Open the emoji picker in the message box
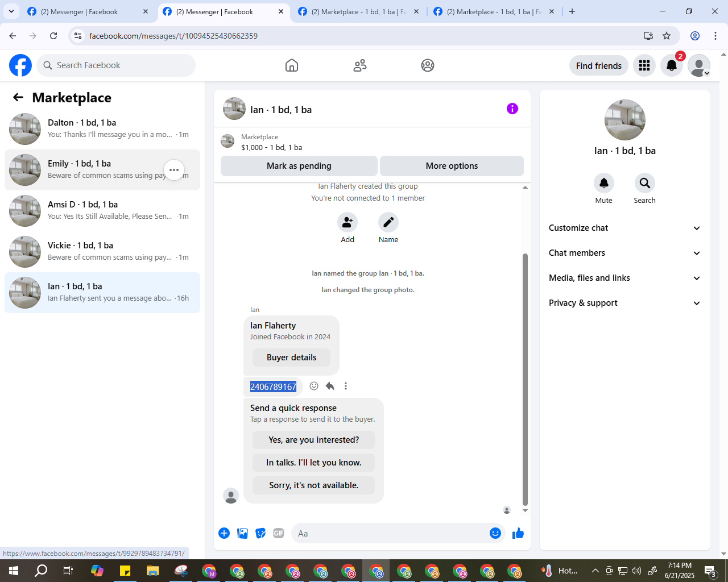The width and height of the screenshot is (728, 582). click(x=495, y=533)
